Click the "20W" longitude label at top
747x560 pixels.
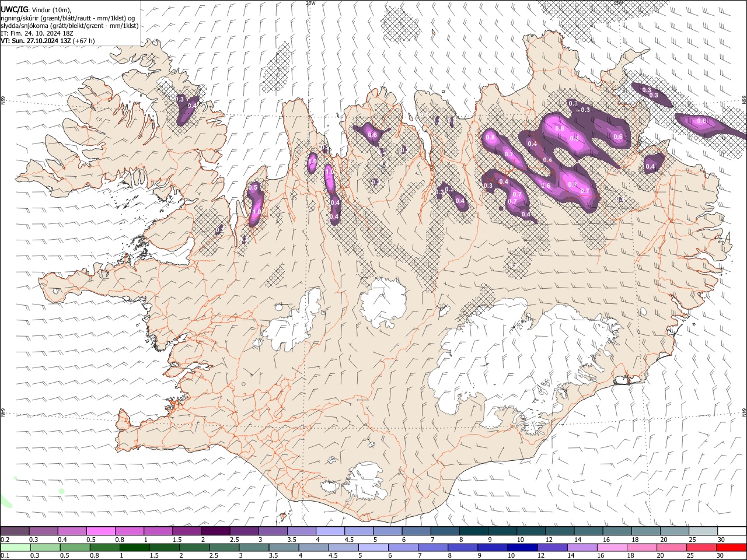tap(311, 3)
